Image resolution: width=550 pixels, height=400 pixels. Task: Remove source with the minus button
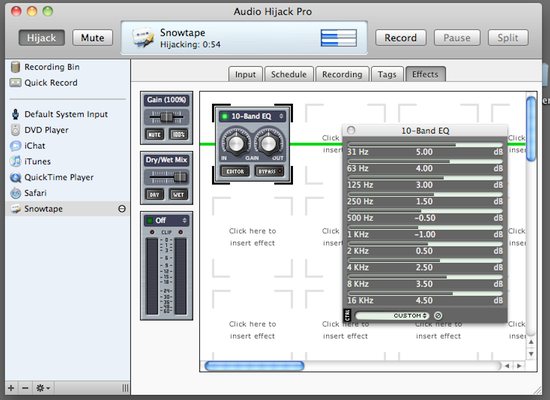point(25,388)
